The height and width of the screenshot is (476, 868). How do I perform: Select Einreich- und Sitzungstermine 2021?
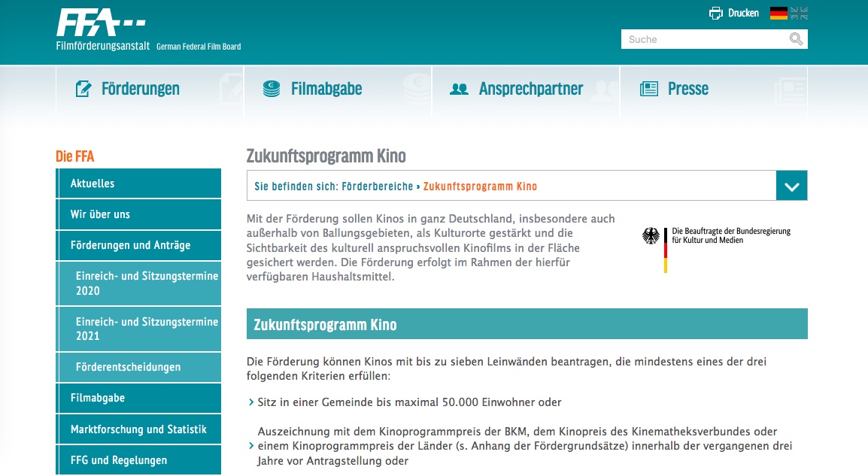(147, 329)
